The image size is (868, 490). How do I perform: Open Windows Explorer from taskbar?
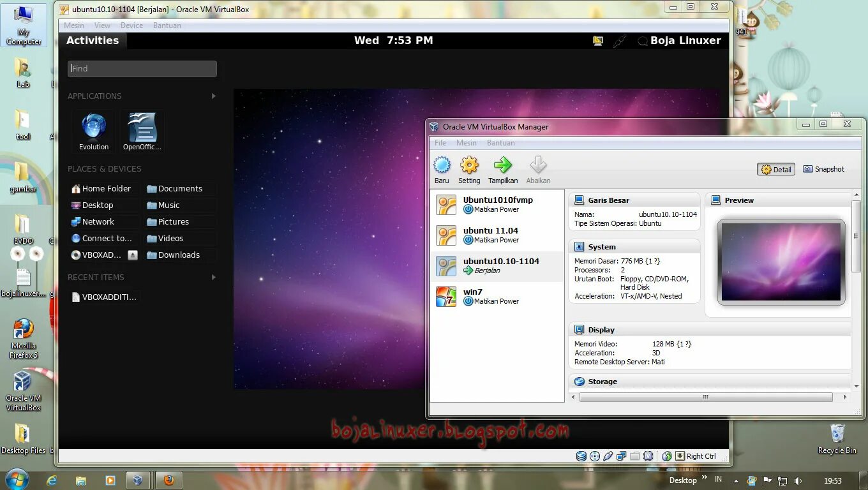coord(81,480)
